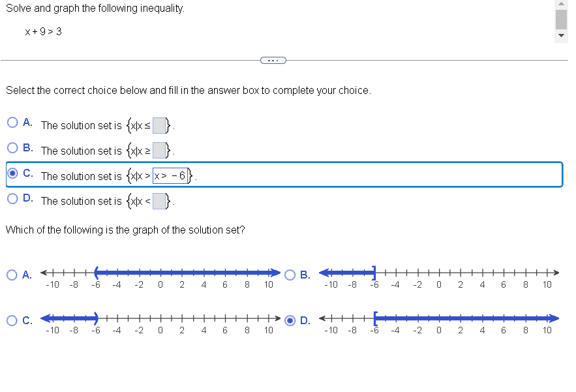The image size is (576, 392).
Task: Choose graph option A radio button
Action: click(12, 275)
